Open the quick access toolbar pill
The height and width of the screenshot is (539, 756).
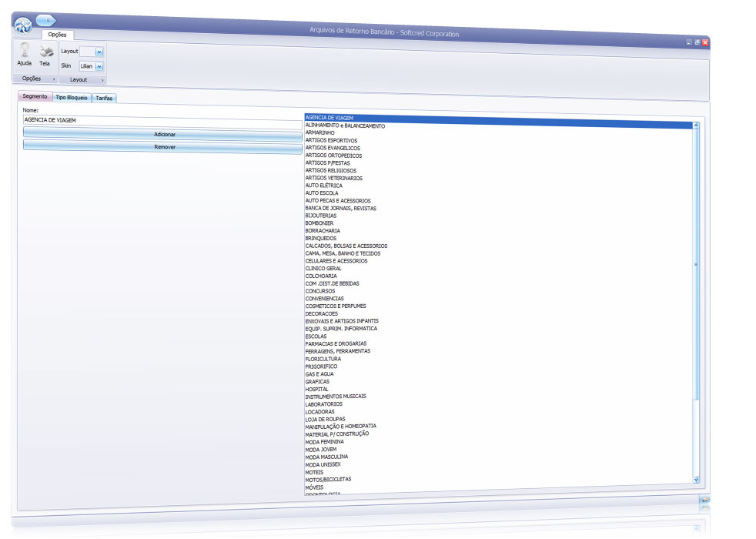pyautogui.click(x=45, y=19)
